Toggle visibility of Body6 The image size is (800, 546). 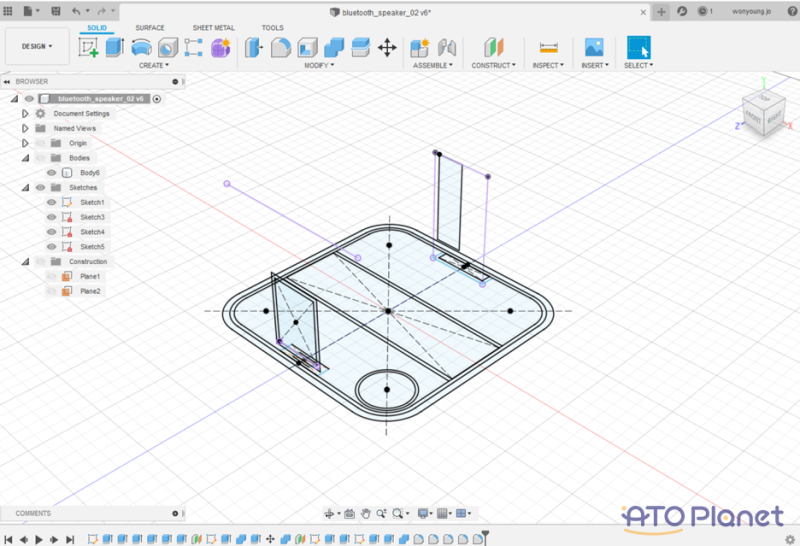click(x=51, y=173)
